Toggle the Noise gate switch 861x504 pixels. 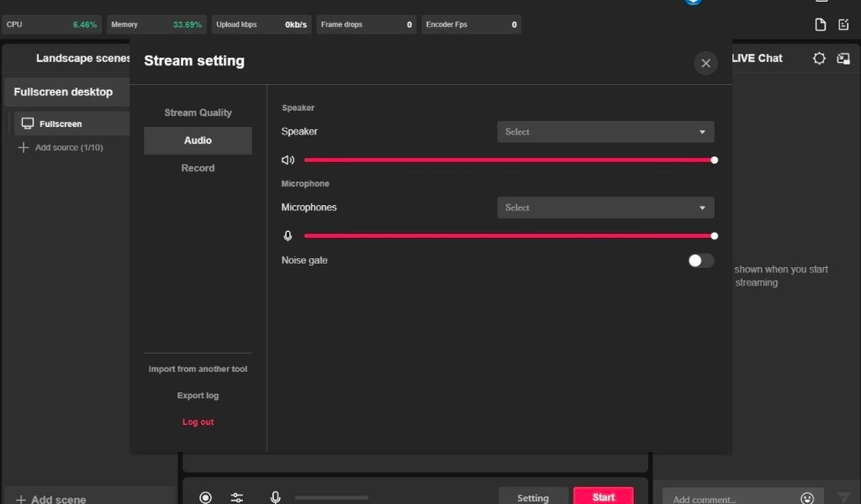click(x=701, y=260)
